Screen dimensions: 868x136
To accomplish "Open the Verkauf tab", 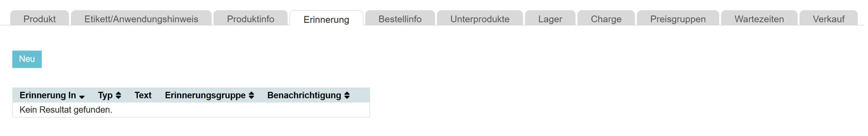I will coord(828,19).
